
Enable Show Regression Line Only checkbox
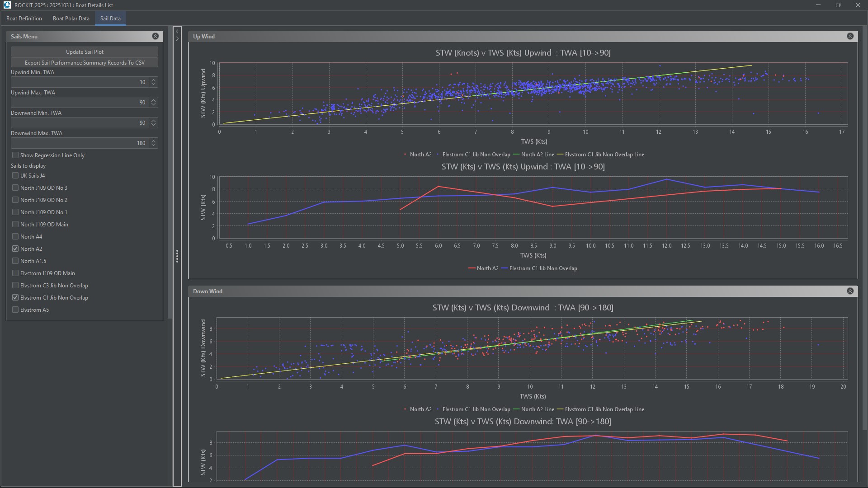pos(15,155)
